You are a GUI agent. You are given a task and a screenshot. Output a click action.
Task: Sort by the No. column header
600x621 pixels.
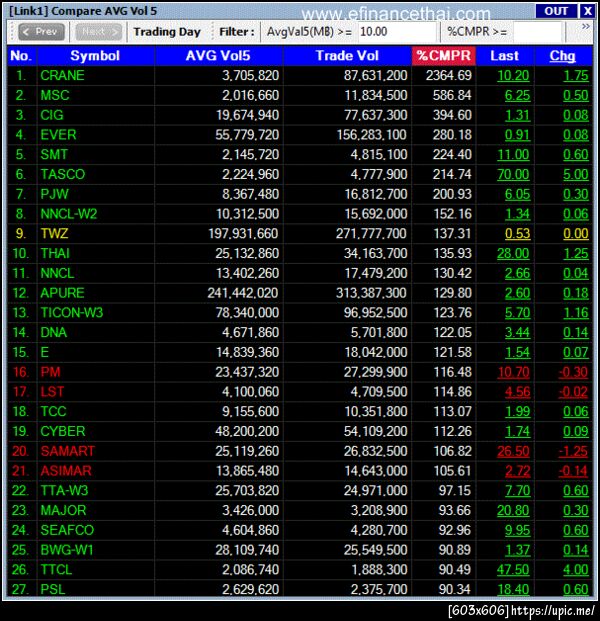click(21, 56)
